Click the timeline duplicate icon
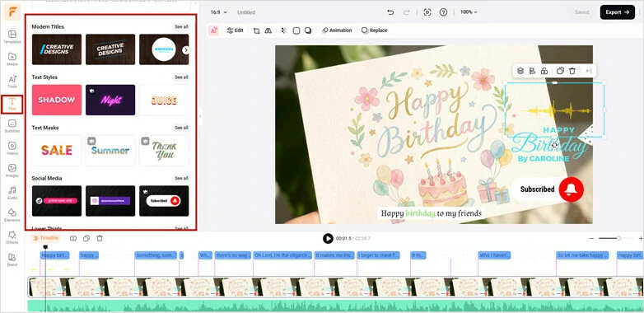The image size is (644, 313). pos(86,238)
